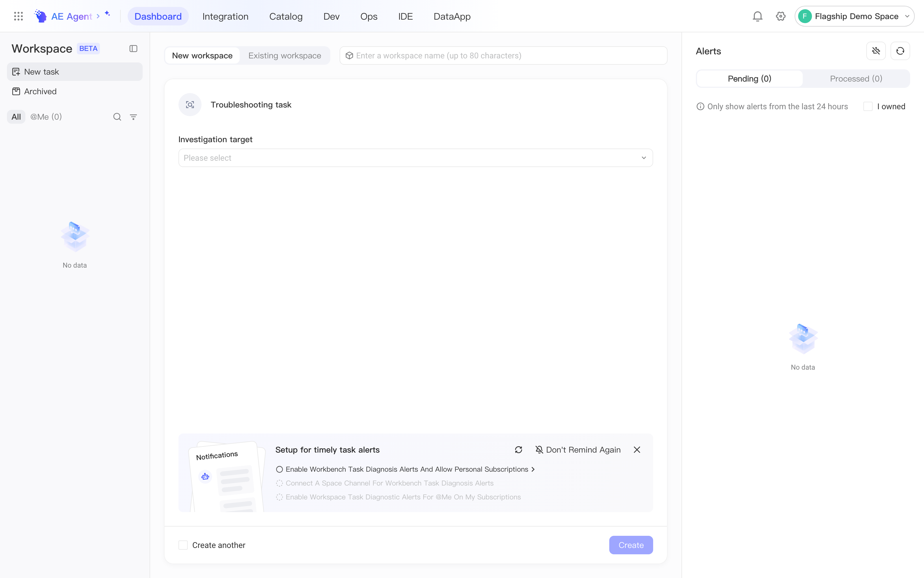924x578 pixels.
Task: Click the Flagship Demo Space avatar
Action: coord(805,16)
